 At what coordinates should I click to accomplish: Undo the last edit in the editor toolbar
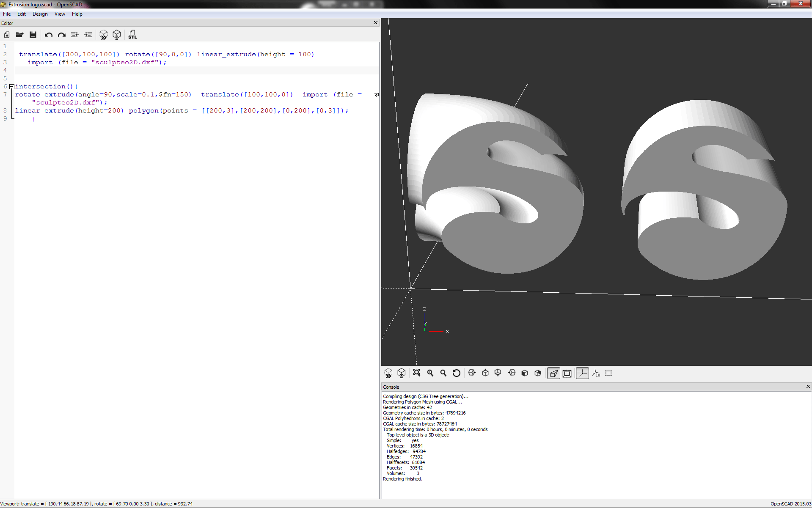pyautogui.click(x=49, y=35)
